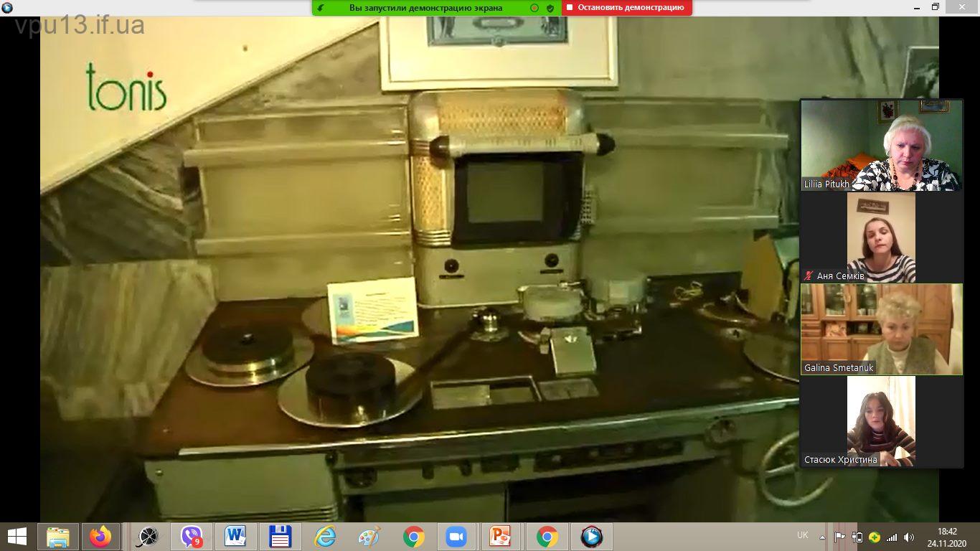The width and height of the screenshot is (980, 551).
Task: Open Internet Explorer taskbar icon
Action: pos(324,537)
